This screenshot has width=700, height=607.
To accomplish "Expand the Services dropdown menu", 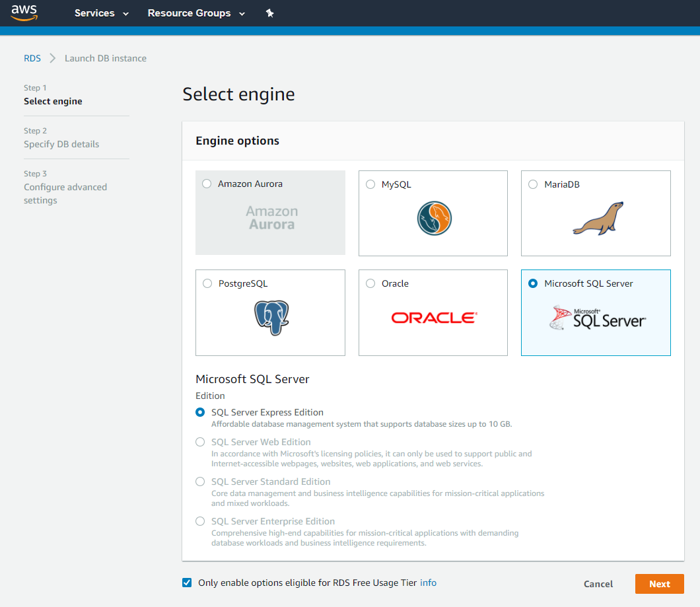I will click(101, 13).
